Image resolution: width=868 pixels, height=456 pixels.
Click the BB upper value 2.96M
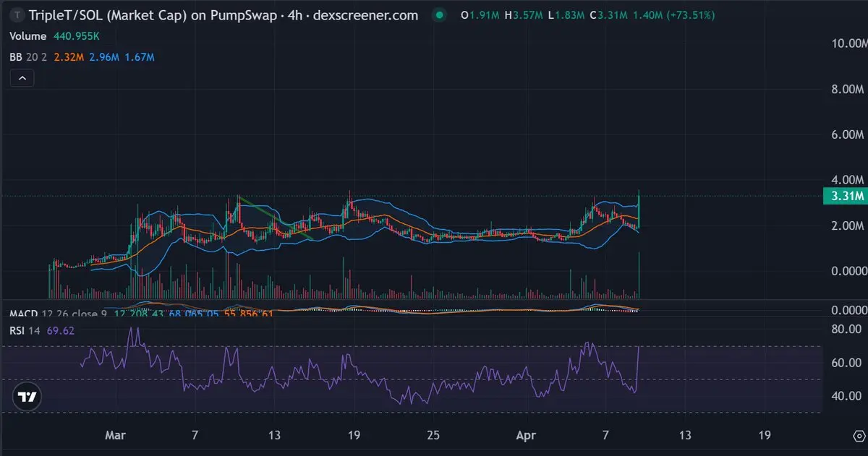(x=103, y=57)
